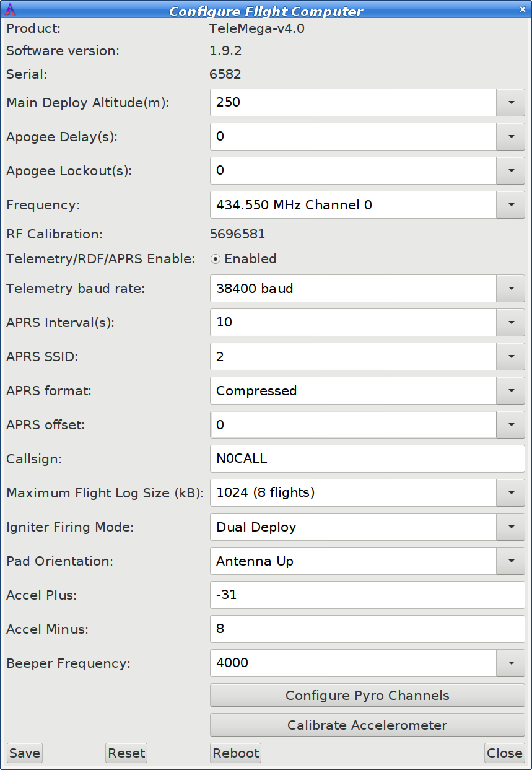Click the Save button
Screen dimensions: 532x770
pyautogui.click(x=25, y=753)
